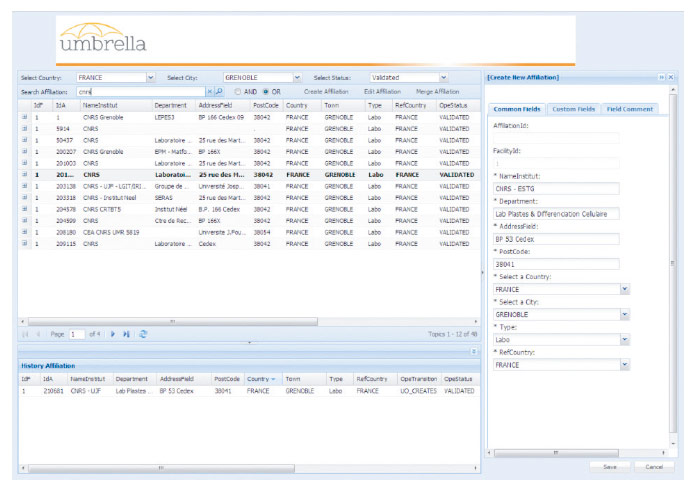Image resolution: width=699 pixels, height=489 pixels.
Task: Edit the NameInstitut field CNRS - ESTG
Action: point(556,189)
